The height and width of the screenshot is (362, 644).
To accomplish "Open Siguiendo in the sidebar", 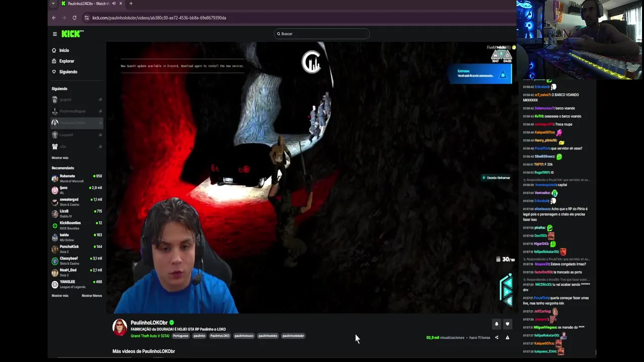I will pos(68,72).
